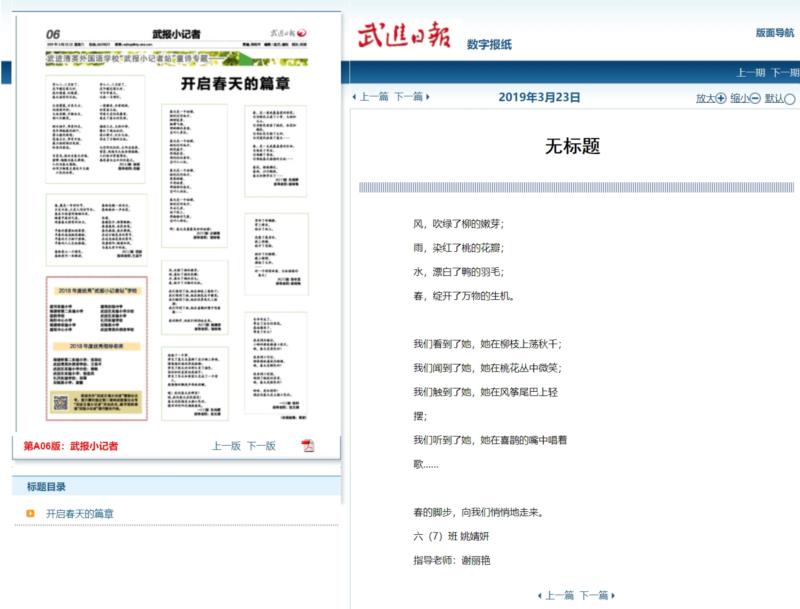Click the 数字报纸 label

pyautogui.click(x=489, y=44)
